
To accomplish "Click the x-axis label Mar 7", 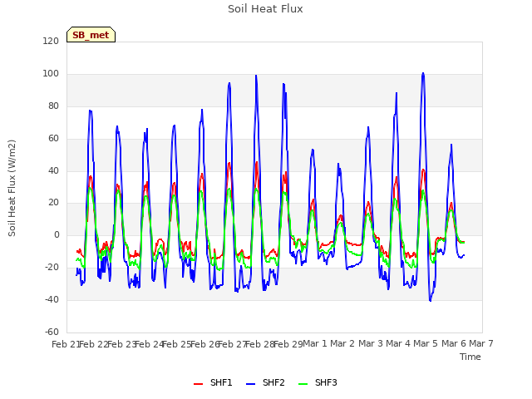I will [x=481, y=343].
